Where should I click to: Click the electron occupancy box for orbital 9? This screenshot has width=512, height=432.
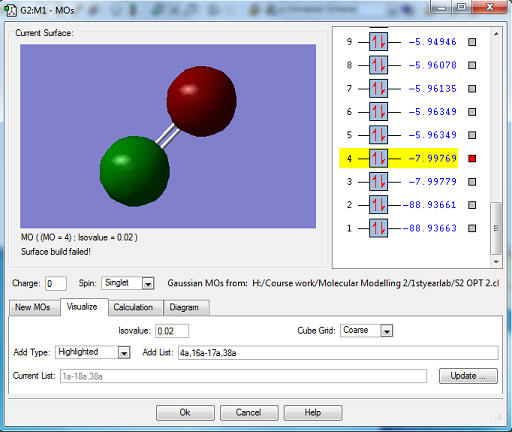pos(378,42)
